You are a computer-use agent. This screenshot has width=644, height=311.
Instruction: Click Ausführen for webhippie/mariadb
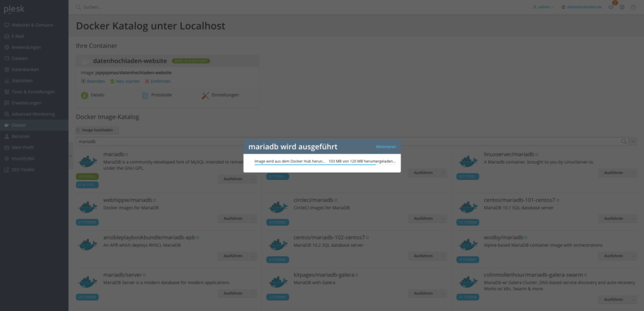(233, 218)
